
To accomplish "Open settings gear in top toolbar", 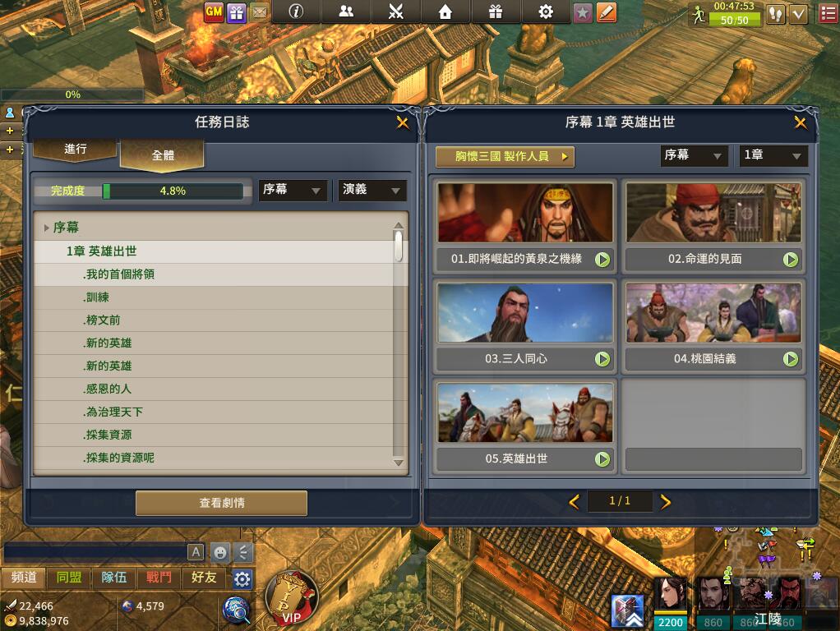I will click(546, 12).
